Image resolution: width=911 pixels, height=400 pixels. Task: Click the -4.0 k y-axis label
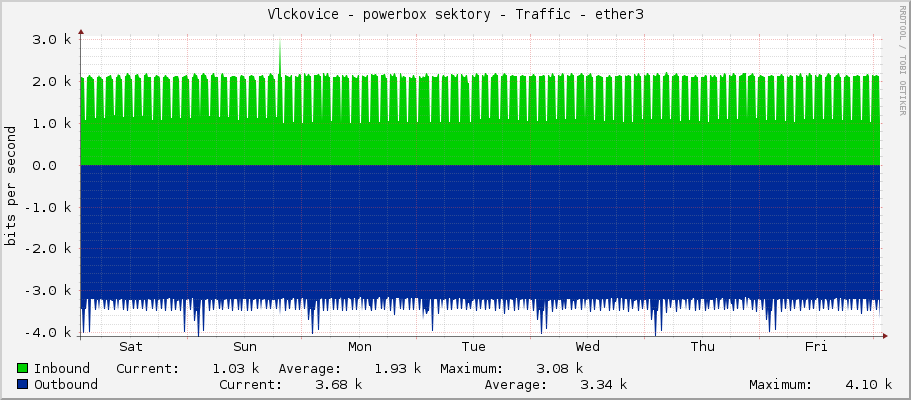tap(48, 333)
